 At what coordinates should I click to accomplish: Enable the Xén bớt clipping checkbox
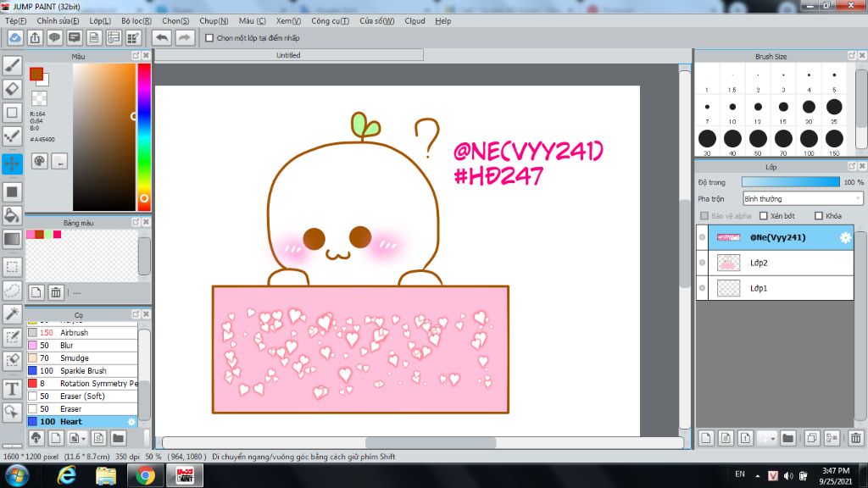click(x=764, y=216)
